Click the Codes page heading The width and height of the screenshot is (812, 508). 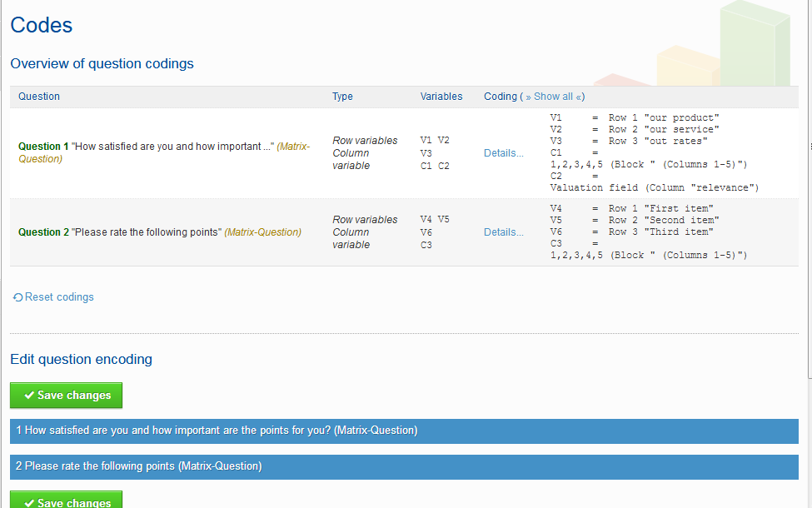coord(42,25)
